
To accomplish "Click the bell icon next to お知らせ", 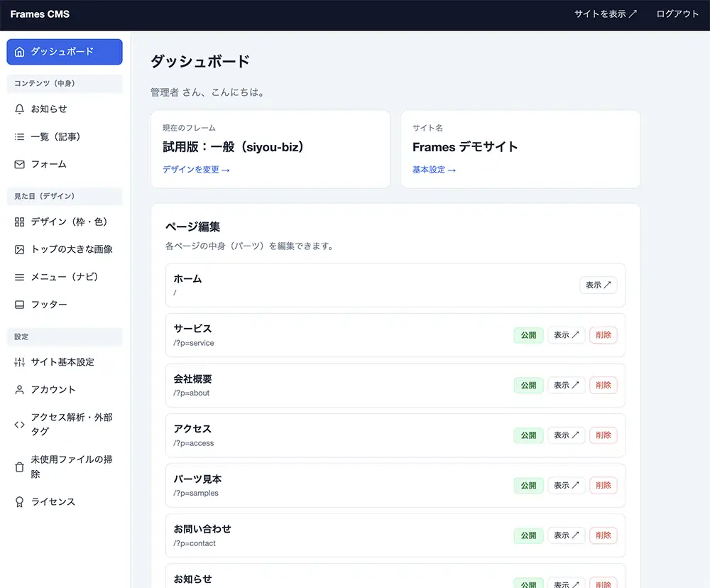I will click(19, 109).
